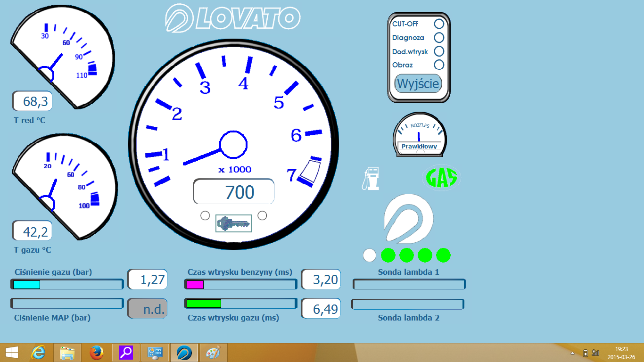Click the Sonda lambda 2 bar

[408, 304]
